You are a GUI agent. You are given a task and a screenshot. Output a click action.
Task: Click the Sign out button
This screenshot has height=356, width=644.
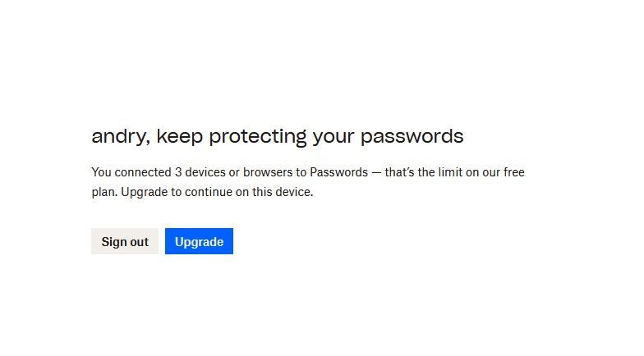[125, 241]
